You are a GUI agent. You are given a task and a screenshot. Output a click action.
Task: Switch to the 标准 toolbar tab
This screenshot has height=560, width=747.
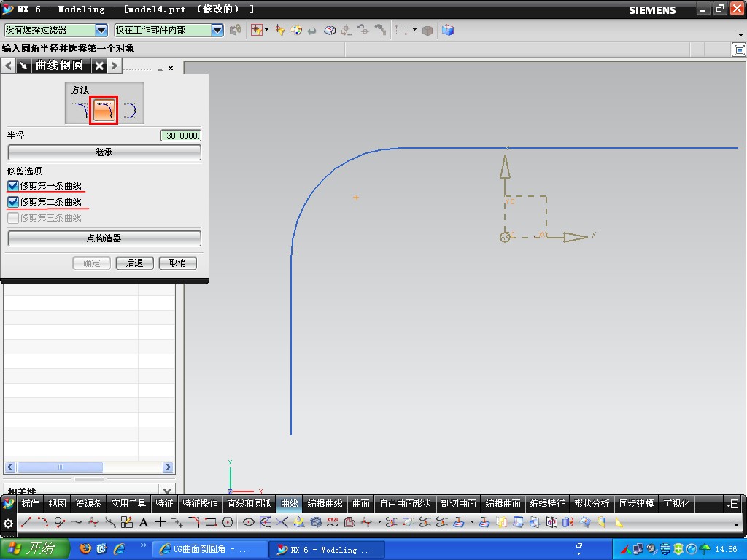coord(30,503)
